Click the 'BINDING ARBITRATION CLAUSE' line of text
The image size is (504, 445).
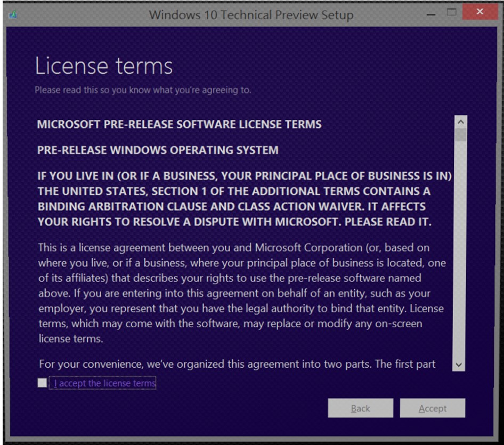click(x=232, y=206)
